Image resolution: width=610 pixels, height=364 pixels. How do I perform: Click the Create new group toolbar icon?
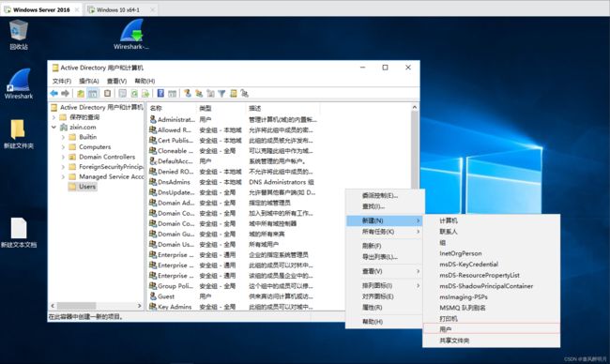[199, 93]
